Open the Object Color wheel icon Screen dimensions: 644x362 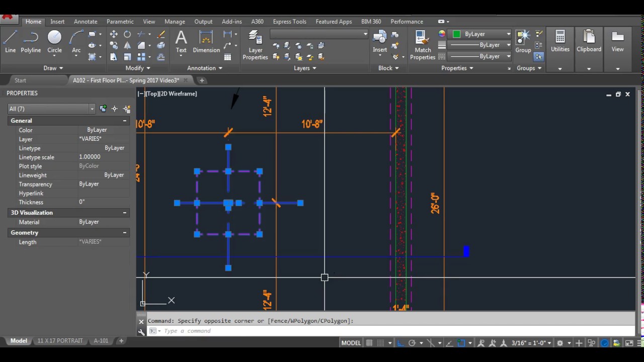click(x=442, y=34)
